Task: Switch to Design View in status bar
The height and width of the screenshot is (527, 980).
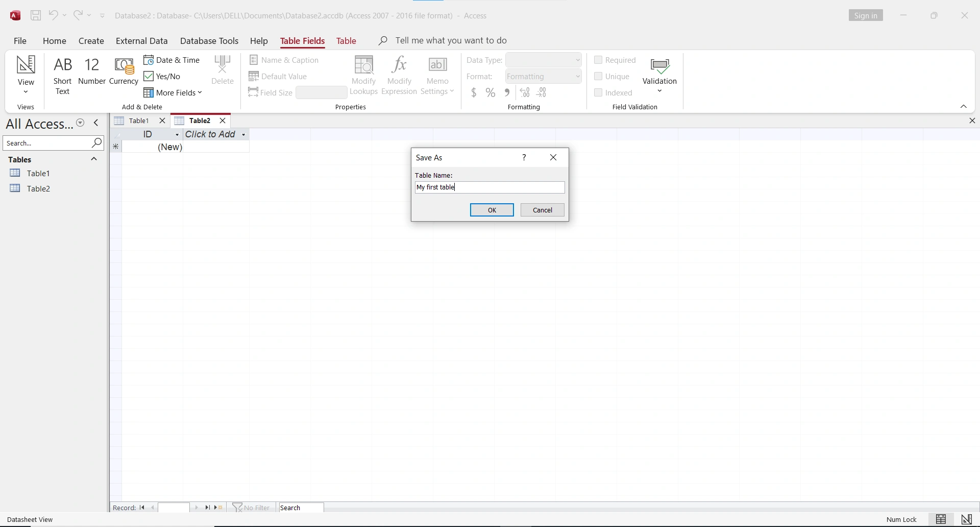Action: click(966, 519)
